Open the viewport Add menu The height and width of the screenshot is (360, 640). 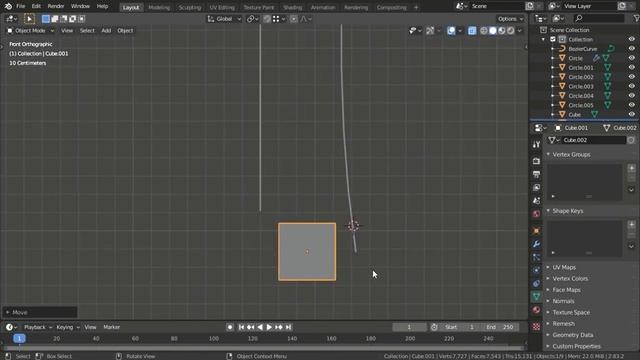[106, 31]
